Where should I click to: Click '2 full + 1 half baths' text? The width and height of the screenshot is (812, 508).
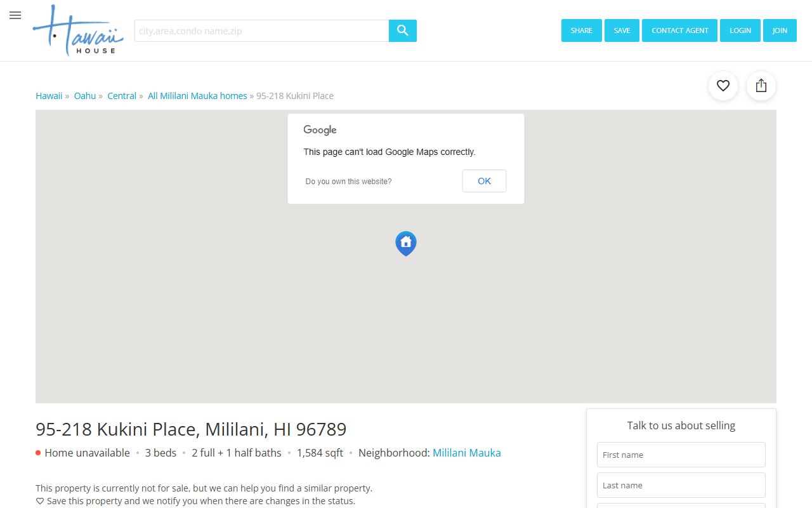coord(237,453)
